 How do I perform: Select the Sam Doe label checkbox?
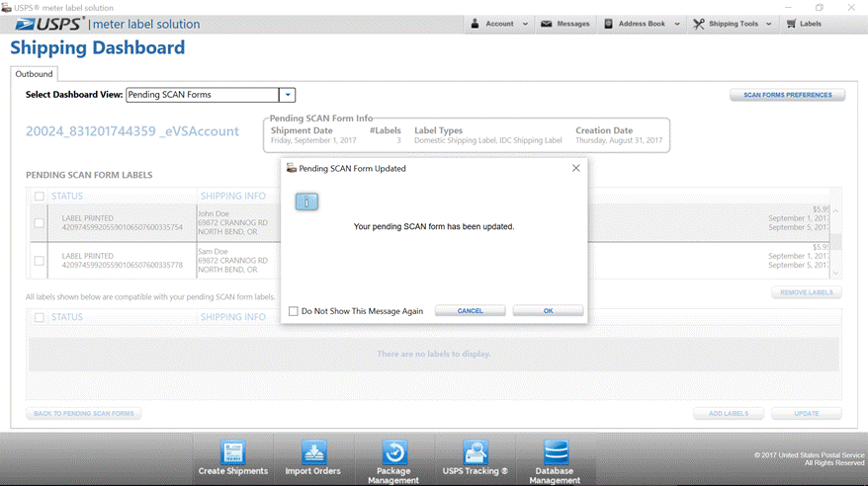[40, 261]
